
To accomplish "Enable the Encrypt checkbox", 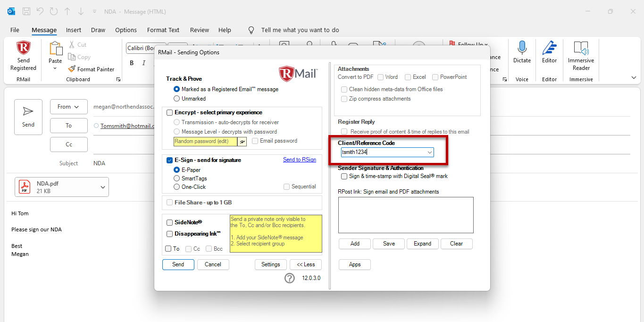I will [x=170, y=112].
